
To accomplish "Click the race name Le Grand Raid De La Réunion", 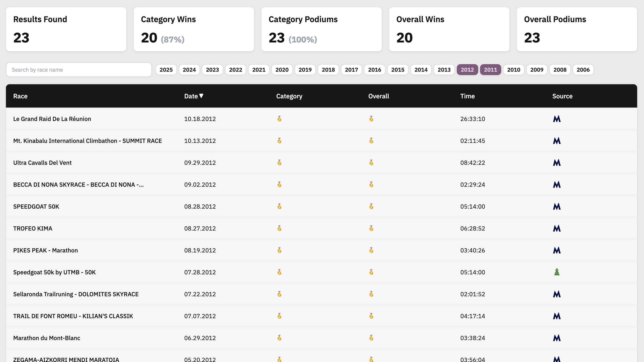I will pos(52,119).
